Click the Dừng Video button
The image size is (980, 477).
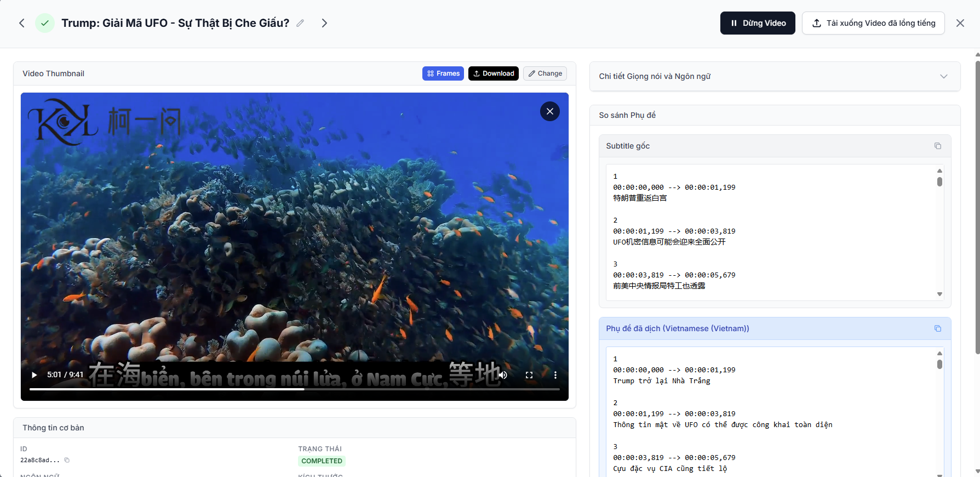pyautogui.click(x=757, y=23)
